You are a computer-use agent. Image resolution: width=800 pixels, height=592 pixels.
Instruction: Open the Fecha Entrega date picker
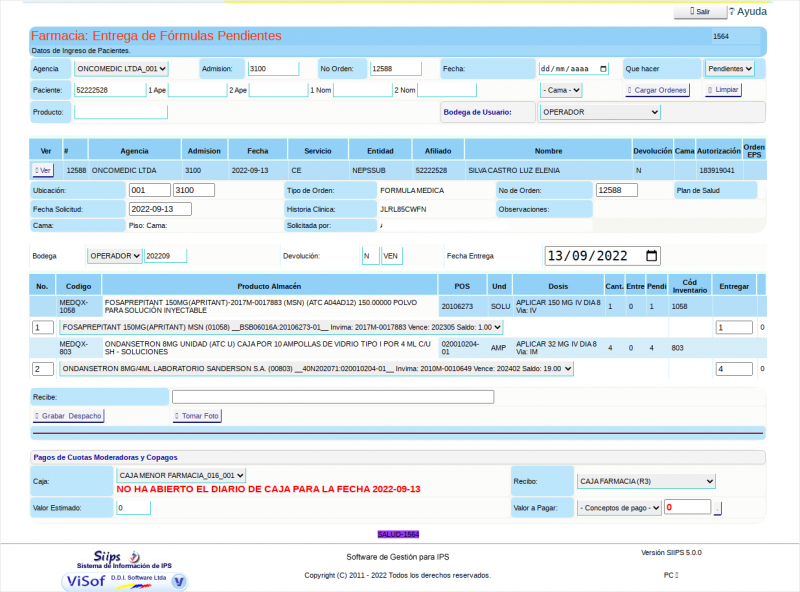653,255
